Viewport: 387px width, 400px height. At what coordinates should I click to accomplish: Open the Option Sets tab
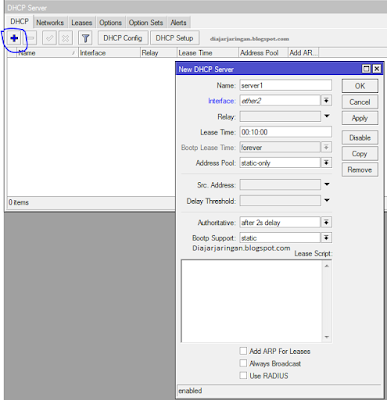pos(146,23)
